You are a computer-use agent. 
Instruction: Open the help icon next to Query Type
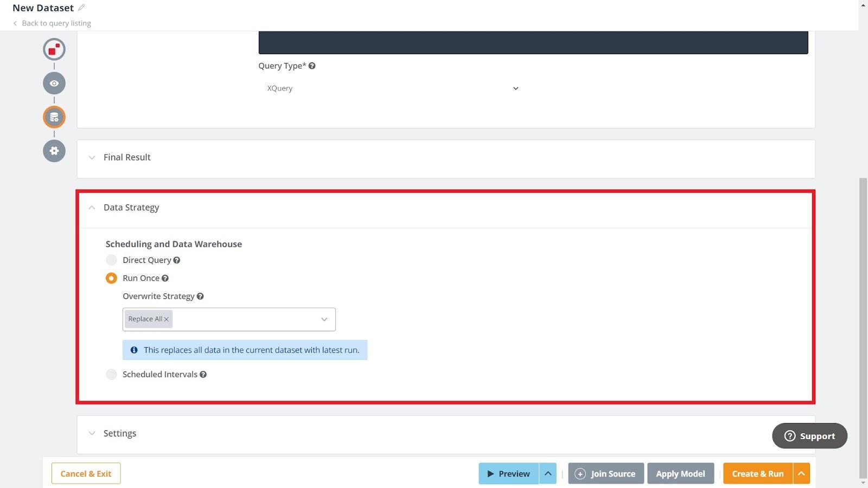point(312,66)
